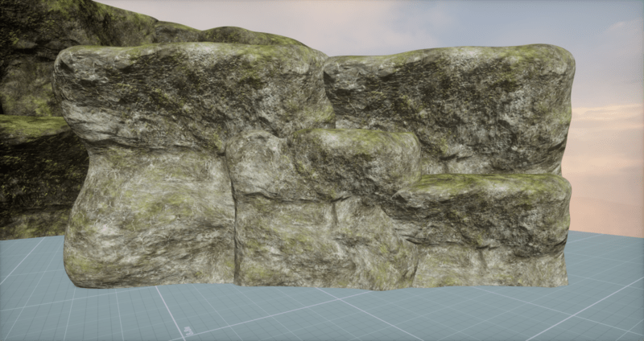Click the grid floor right of the rocks
This screenshot has height=341, width=644.
point(604,273)
